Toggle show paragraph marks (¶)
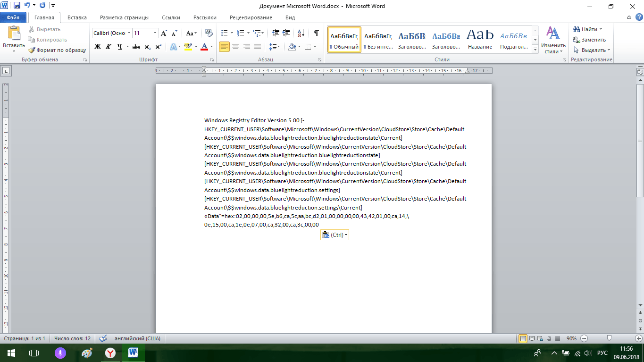This screenshot has width=644, height=362. tap(316, 33)
